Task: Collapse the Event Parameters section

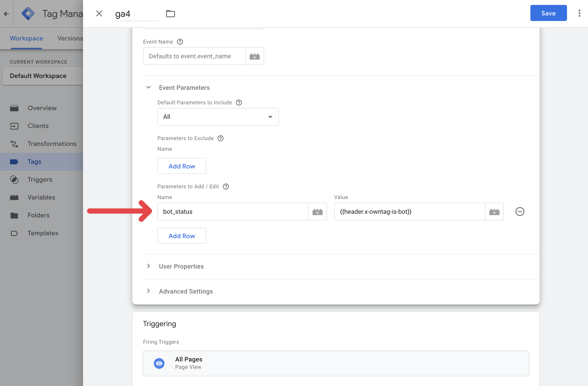Action: [x=148, y=88]
